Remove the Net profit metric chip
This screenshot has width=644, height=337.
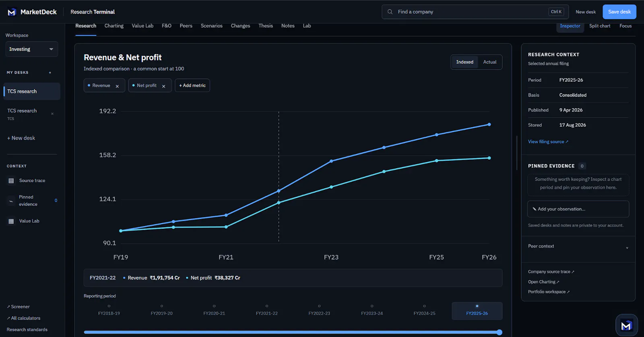[163, 86]
